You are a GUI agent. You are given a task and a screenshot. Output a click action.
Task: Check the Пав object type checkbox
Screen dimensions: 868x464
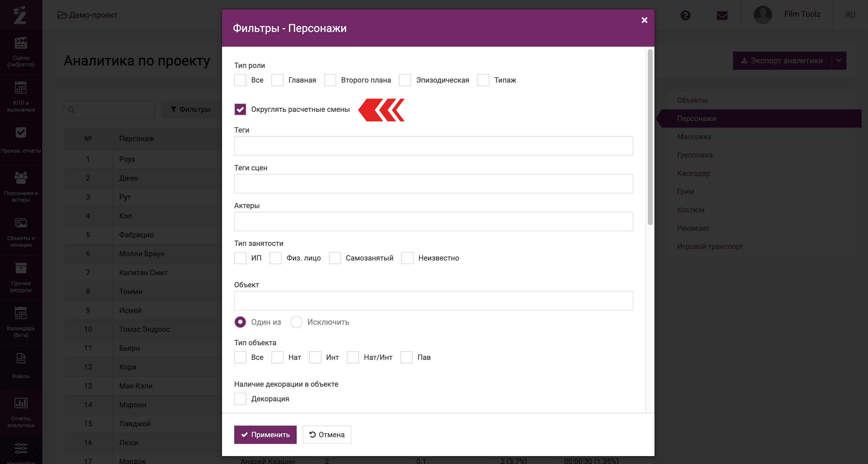point(406,357)
